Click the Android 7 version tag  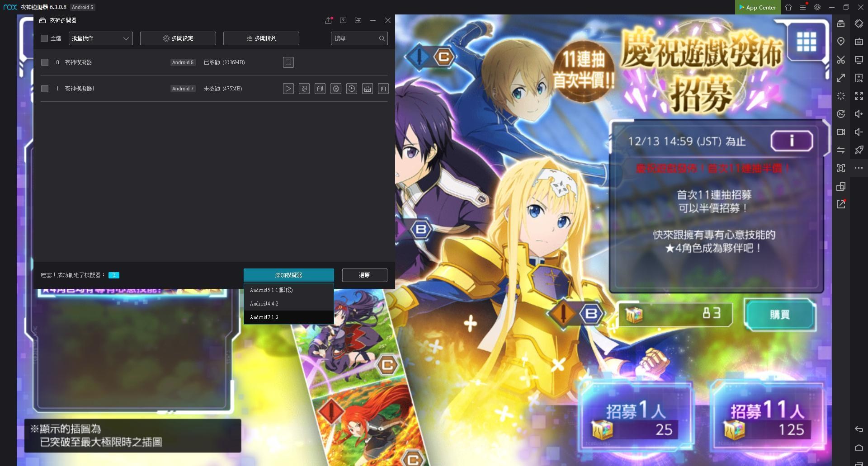pos(183,89)
